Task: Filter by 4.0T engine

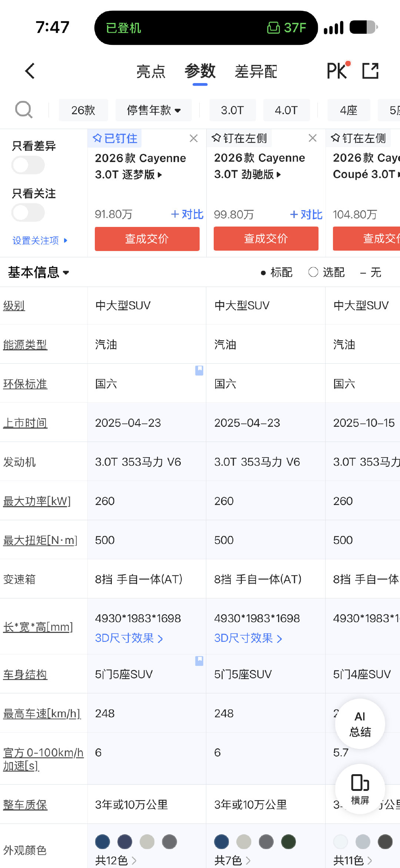Action: (x=286, y=110)
